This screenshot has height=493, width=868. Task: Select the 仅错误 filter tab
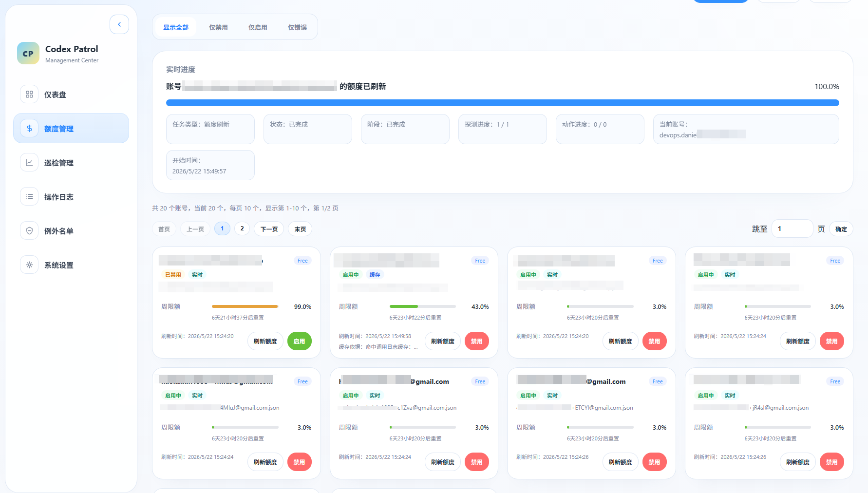[x=297, y=27]
